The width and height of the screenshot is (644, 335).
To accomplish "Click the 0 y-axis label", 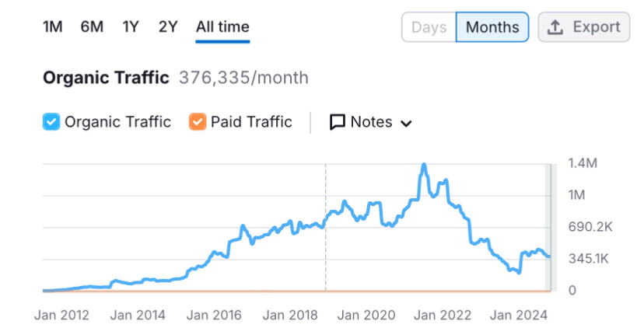I will 572,291.
